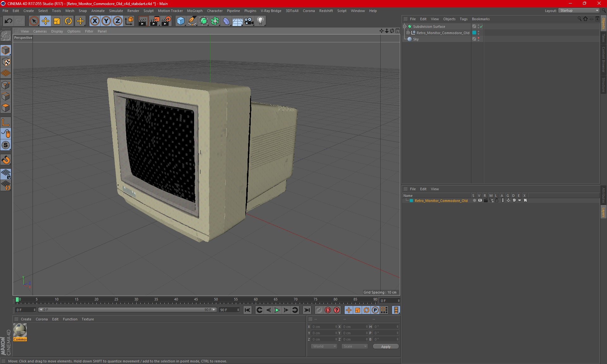Click Retro_Monitor_Commodore_Old layer color swatch in Objects
Viewport: 607px width, 364px height.
coord(474,33)
